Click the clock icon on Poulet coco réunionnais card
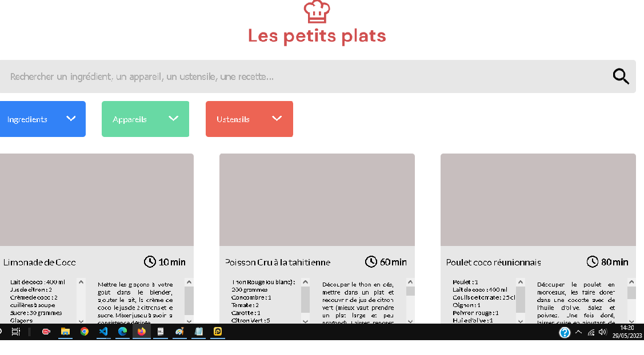The width and height of the screenshot is (644, 355). click(x=592, y=261)
